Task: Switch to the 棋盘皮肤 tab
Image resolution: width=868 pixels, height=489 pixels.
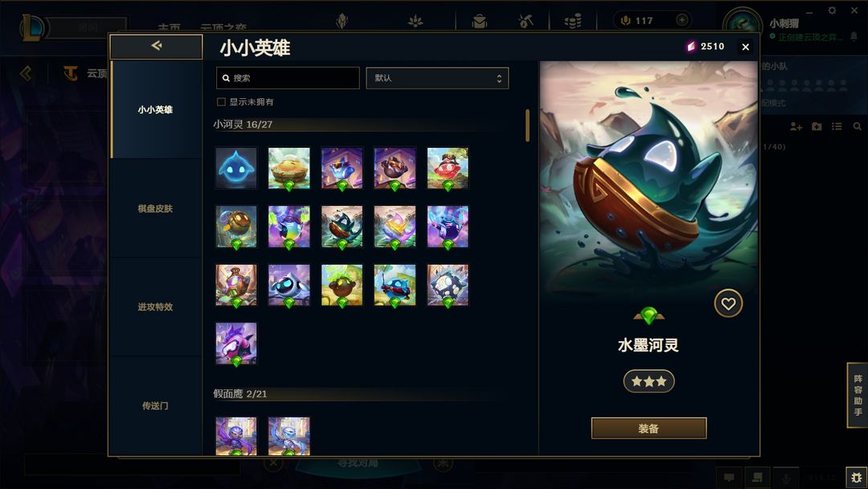Action: [x=156, y=208]
